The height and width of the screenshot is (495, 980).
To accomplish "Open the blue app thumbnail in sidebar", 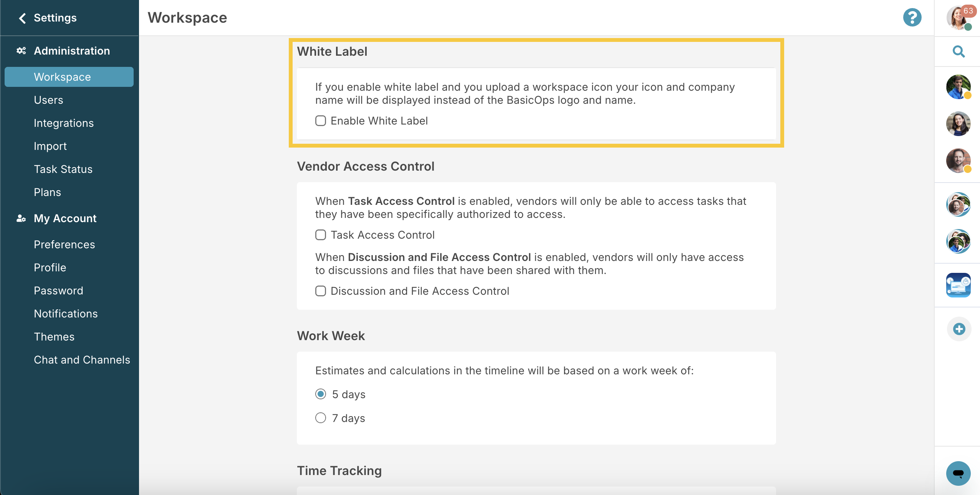I will click(958, 285).
